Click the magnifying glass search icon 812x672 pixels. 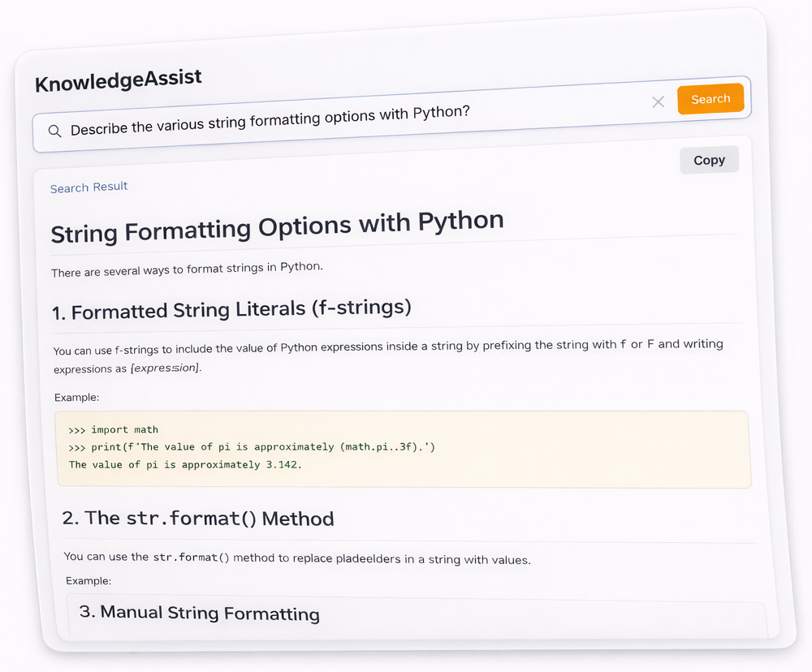pos(55,131)
